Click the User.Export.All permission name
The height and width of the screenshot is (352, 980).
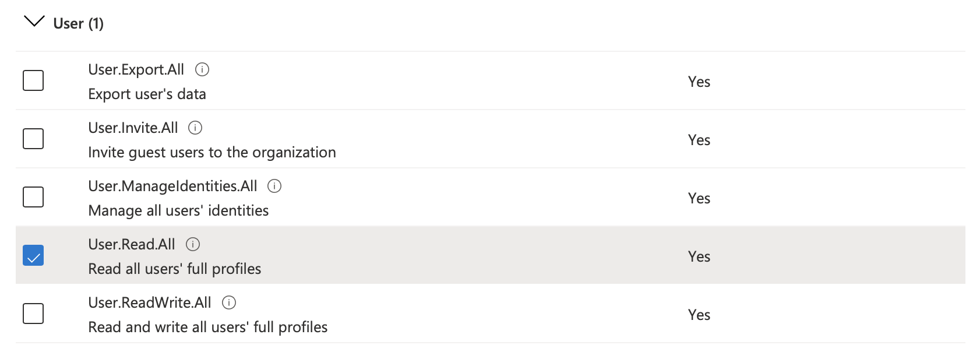tap(136, 69)
